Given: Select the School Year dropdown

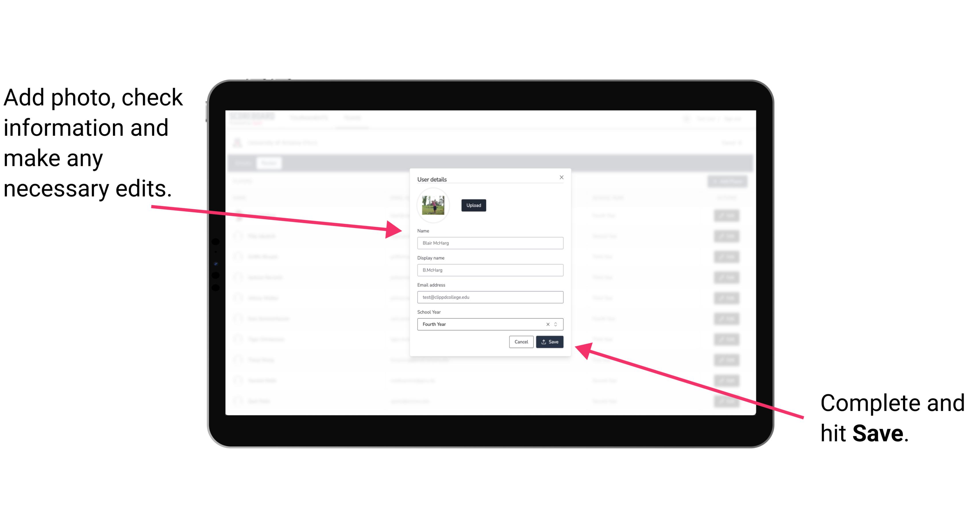Looking at the screenshot, I should click(x=488, y=324).
